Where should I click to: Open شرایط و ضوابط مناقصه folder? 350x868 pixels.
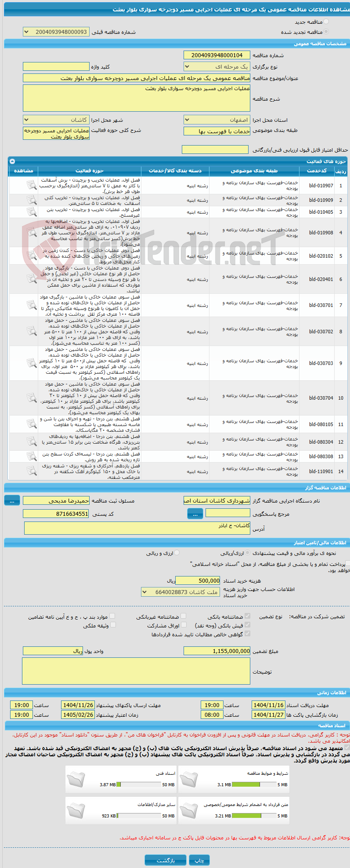189,779
